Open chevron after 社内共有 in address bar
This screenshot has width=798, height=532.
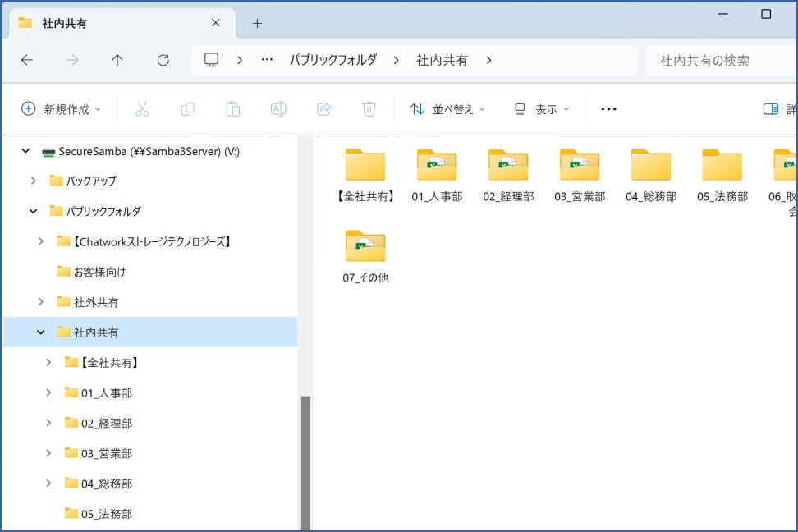(488, 60)
